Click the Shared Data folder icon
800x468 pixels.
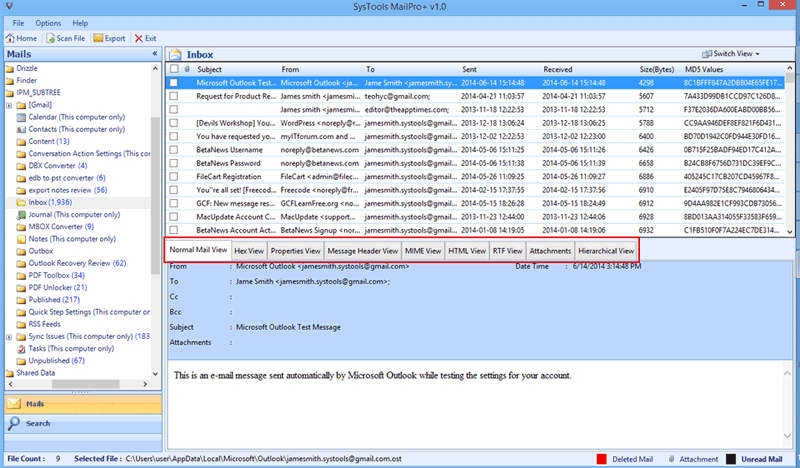coord(10,373)
